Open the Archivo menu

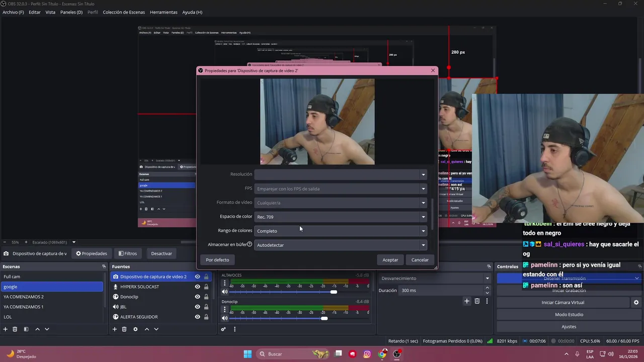pyautogui.click(x=13, y=12)
